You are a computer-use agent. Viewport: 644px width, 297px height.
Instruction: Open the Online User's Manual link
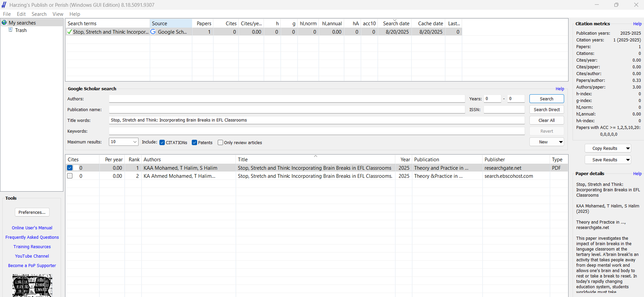click(32, 228)
